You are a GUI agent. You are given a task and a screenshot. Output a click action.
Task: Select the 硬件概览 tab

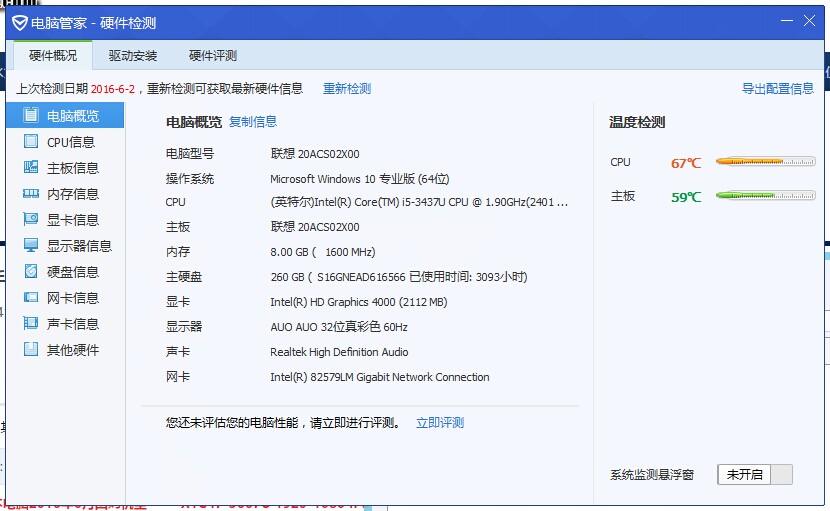[53, 56]
